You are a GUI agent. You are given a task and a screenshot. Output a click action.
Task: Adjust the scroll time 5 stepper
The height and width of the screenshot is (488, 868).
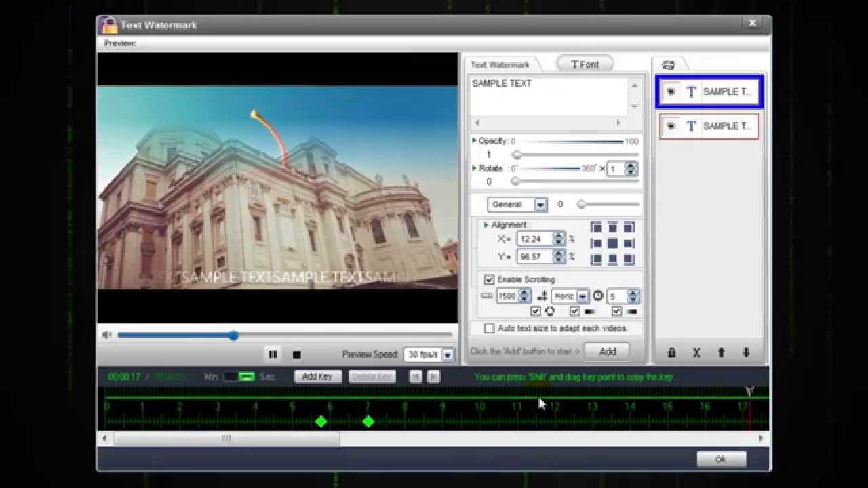point(633,296)
